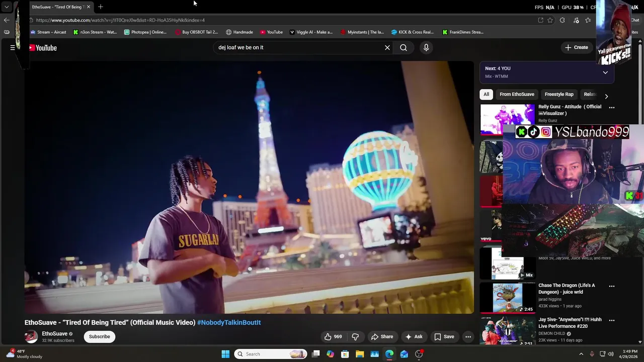Click Relly Gunz - Attitude video title
Viewport: 644px width, 362px height.
(570, 110)
